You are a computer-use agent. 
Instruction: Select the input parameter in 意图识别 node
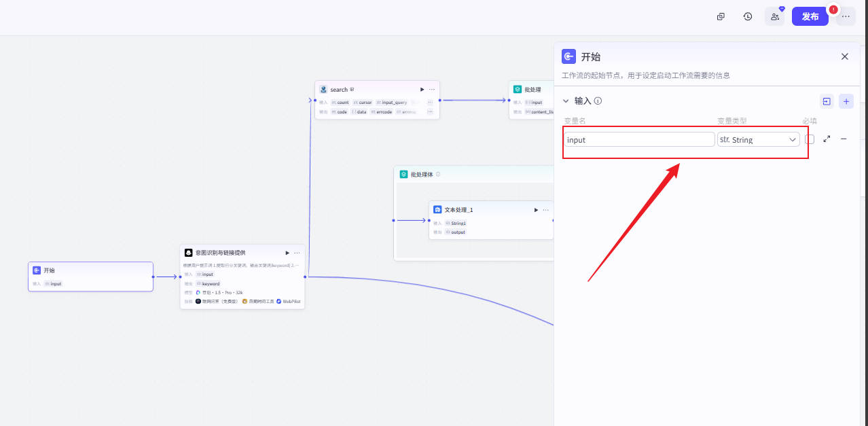(x=205, y=274)
